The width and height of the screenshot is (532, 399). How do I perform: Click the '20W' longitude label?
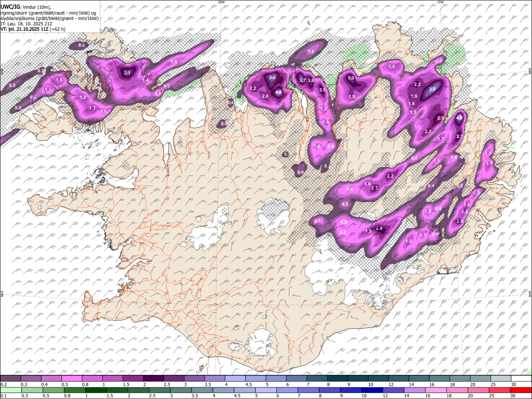pyautogui.click(x=221, y=2)
